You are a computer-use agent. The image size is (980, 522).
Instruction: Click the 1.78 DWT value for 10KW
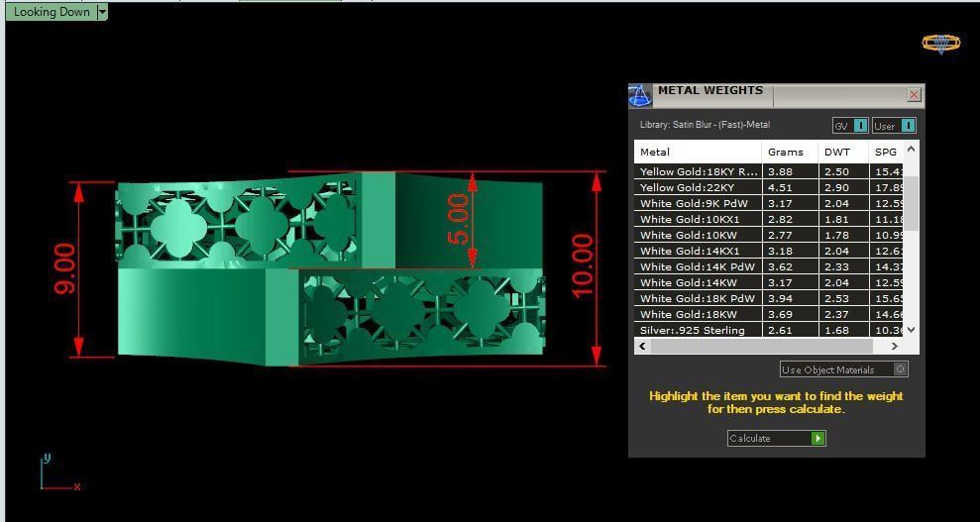pyautogui.click(x=837, y=235)
